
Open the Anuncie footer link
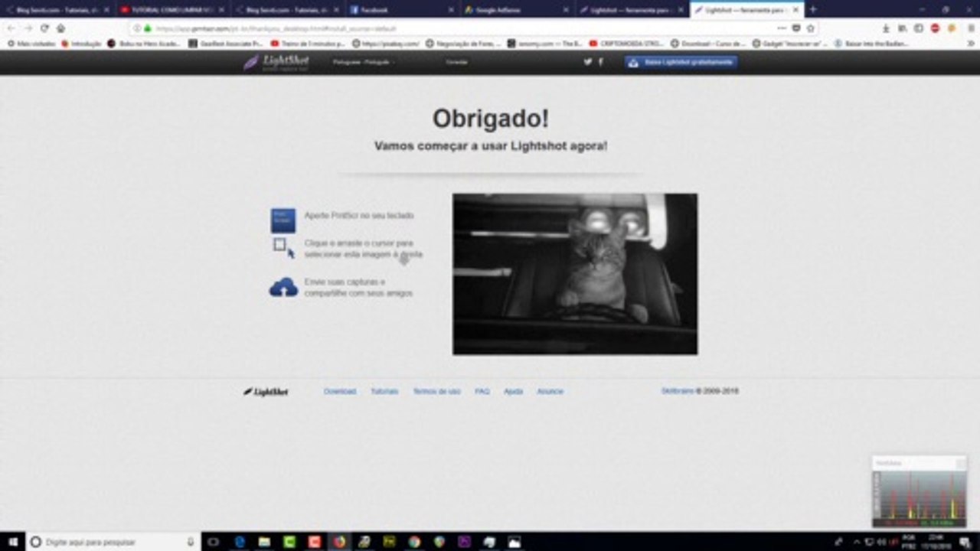tap(550, 391)
